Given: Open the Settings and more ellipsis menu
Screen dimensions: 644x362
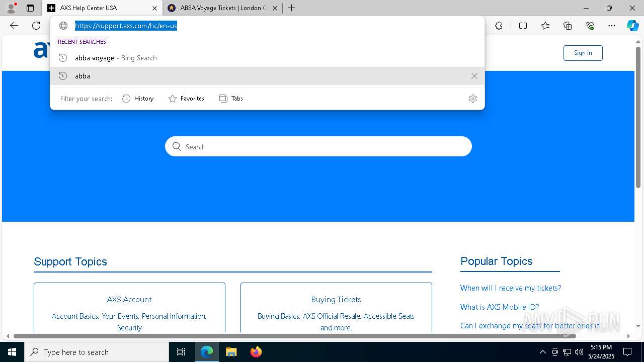Looking at the screenshot, I should coord(612,26).
